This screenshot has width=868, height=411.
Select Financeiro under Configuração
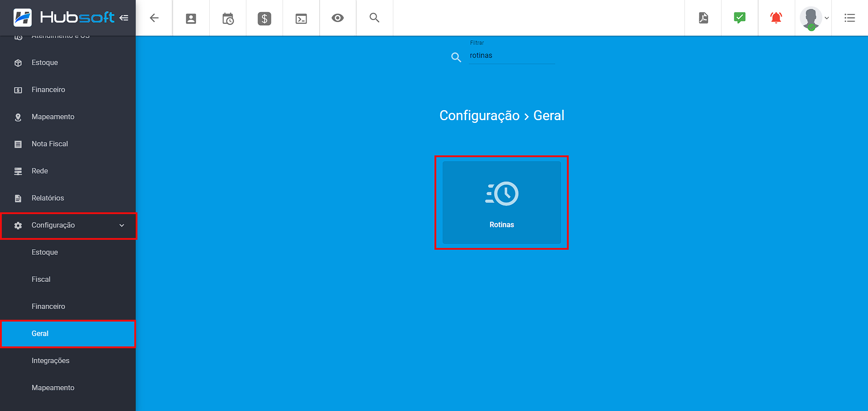pyautogui.click(x=48, y=306)
